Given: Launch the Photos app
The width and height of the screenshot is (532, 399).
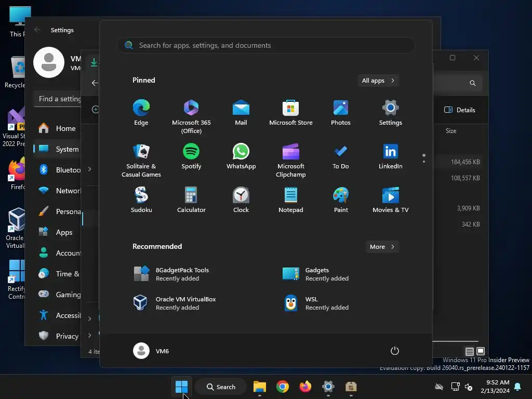Looking at the screenshot, I should point(341,113).
